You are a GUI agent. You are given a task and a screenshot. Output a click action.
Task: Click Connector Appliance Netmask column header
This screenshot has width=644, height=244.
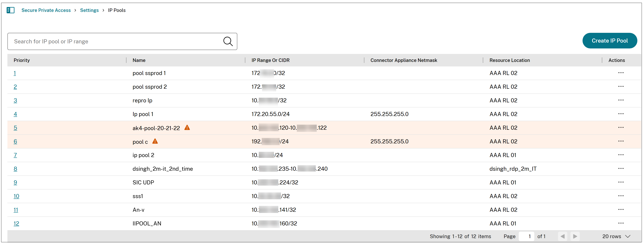[404, 60]
